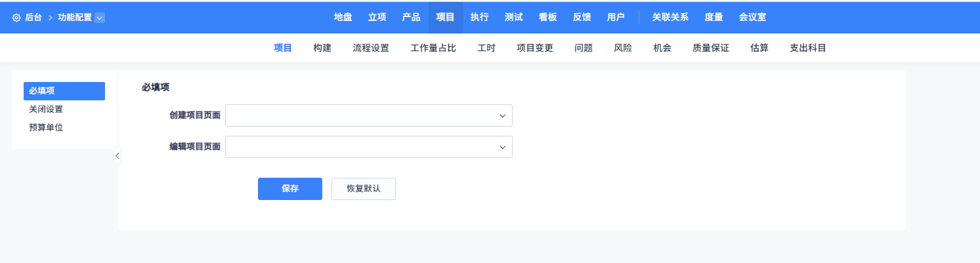Click the 保存 button
980x263 pixels.
pyautogui.click(x=289, y=188)
